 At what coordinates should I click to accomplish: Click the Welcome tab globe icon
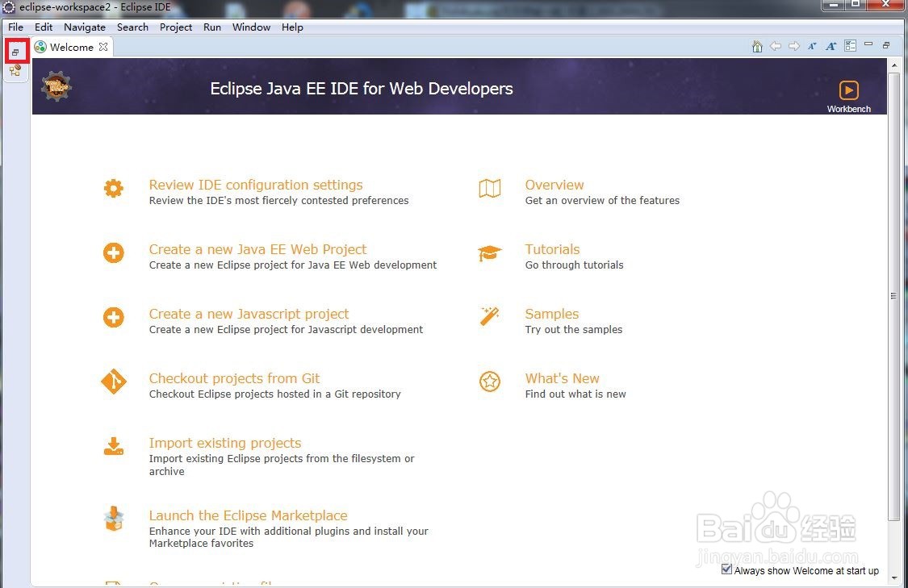click(40, 47)
